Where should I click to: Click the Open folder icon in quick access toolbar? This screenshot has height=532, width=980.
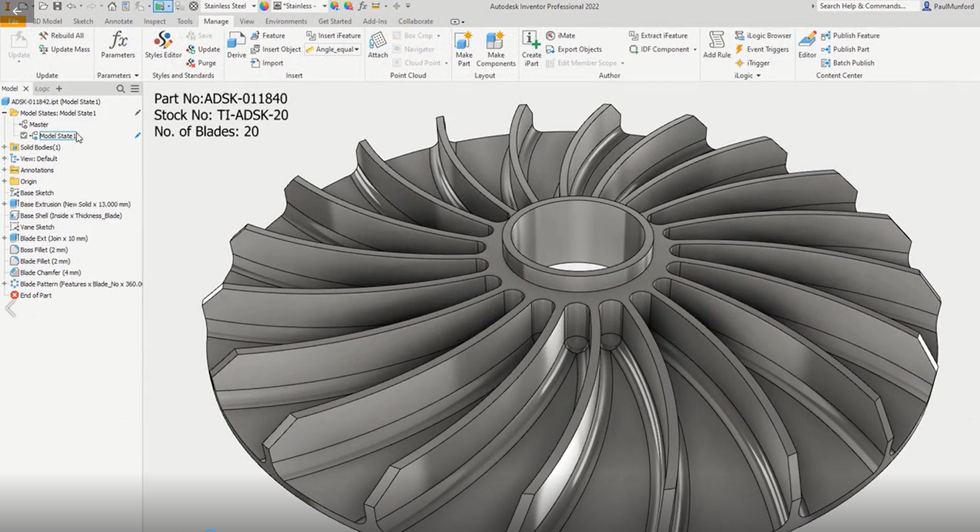[x=43, y=6]
